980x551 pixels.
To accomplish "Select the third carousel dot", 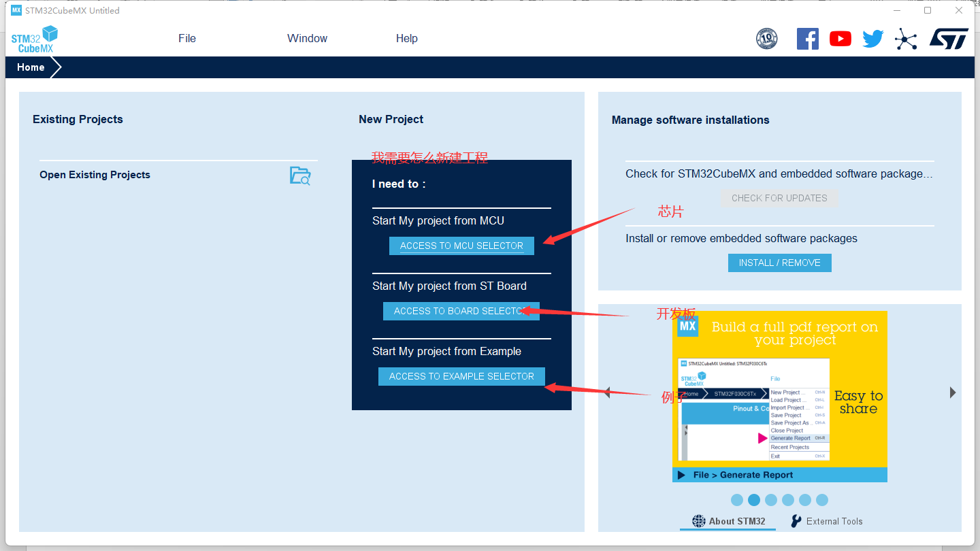I will point(771,500).
